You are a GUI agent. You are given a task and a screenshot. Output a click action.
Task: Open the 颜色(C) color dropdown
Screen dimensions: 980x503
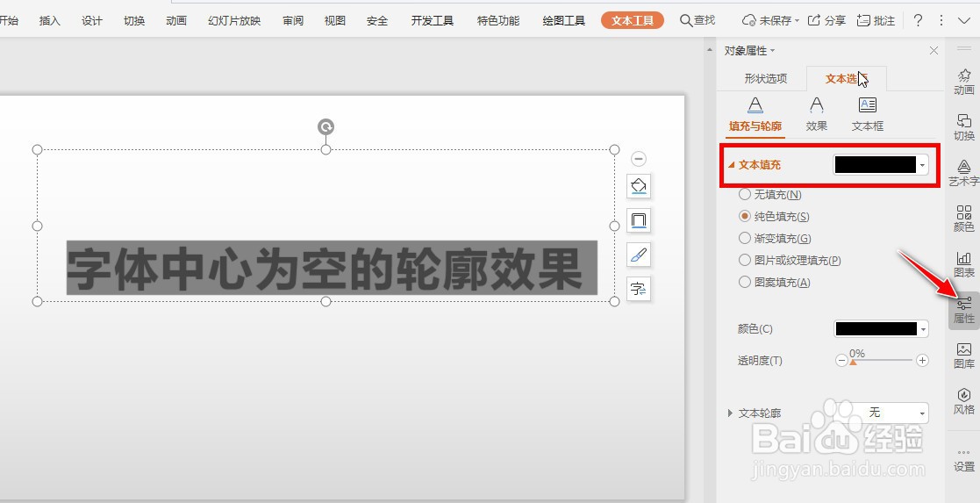point(923,329)
